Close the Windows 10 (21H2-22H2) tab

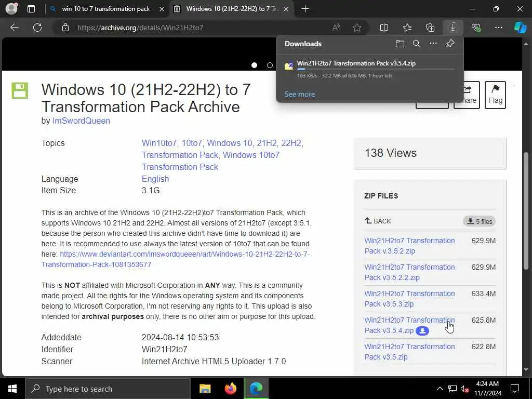tap(286, 9)
